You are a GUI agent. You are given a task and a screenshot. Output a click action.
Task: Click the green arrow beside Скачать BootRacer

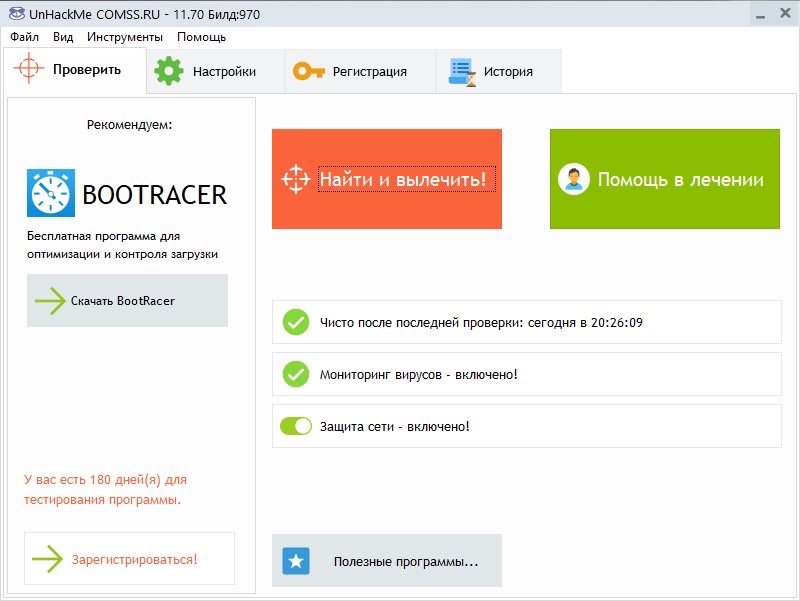point(49,301)
